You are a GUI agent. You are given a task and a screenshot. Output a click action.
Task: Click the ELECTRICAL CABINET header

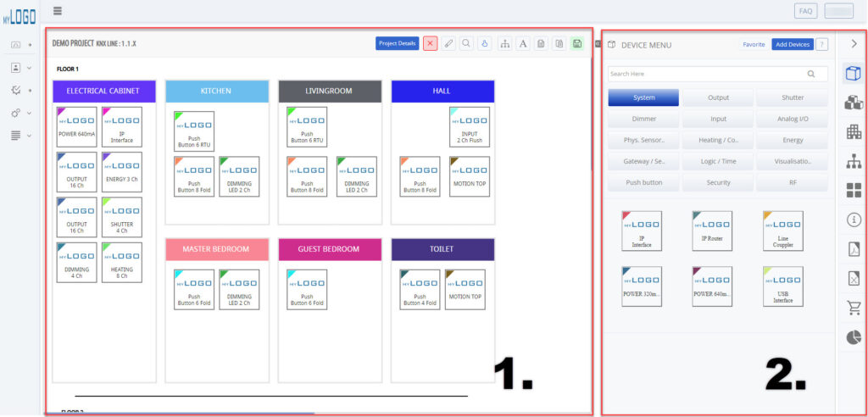pyautogui.click(x=104, y=91)
